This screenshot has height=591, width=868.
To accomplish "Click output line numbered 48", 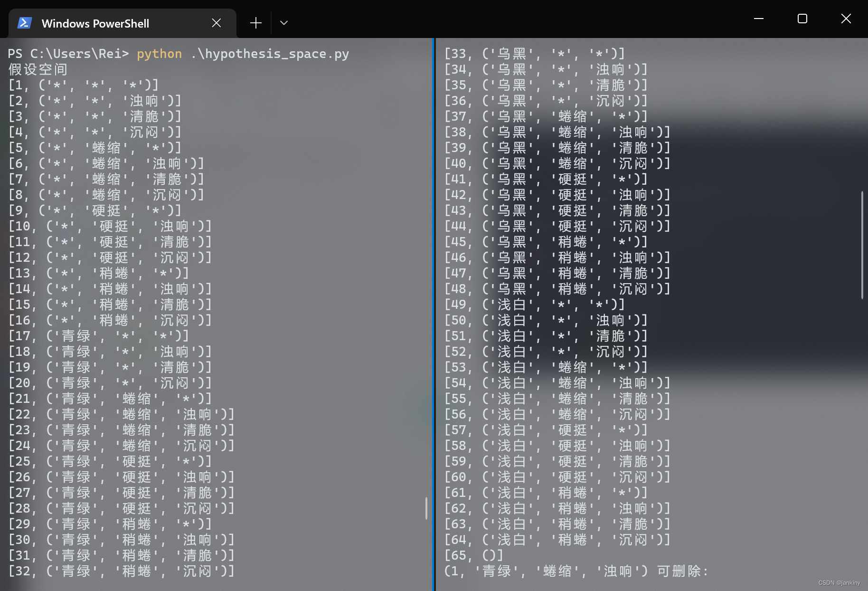I will [x=557, y=289].
